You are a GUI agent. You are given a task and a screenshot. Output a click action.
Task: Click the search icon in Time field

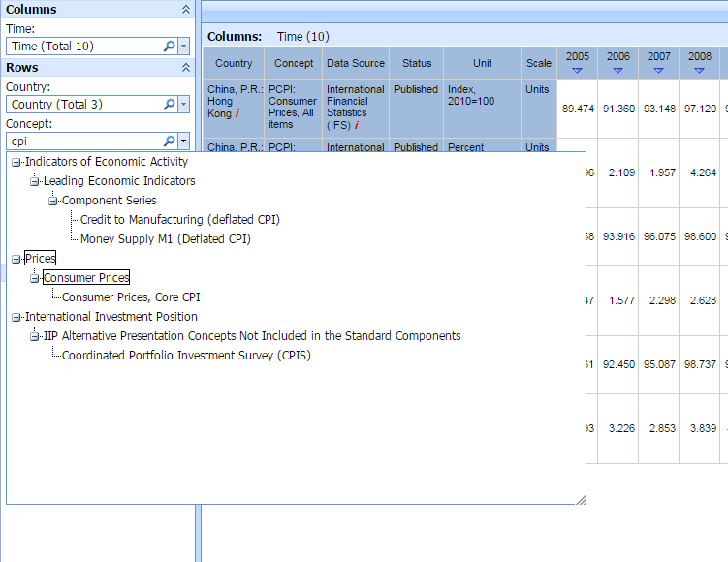point(170,47)
